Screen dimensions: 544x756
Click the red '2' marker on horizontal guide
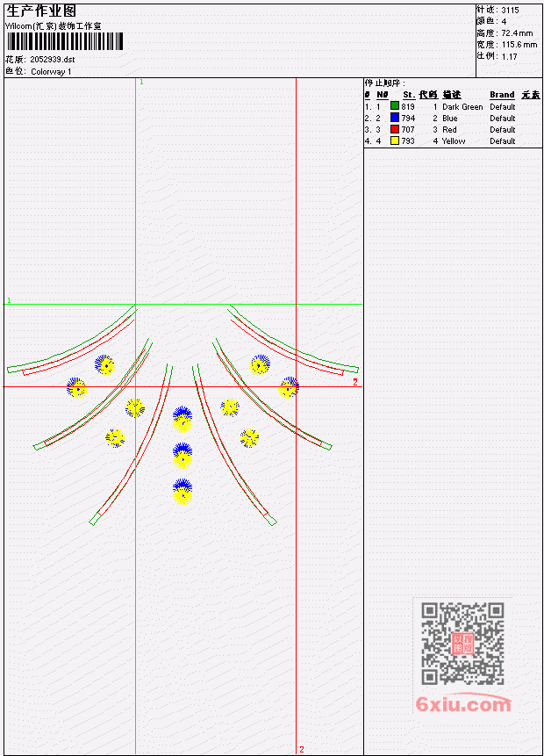(355, 382)
